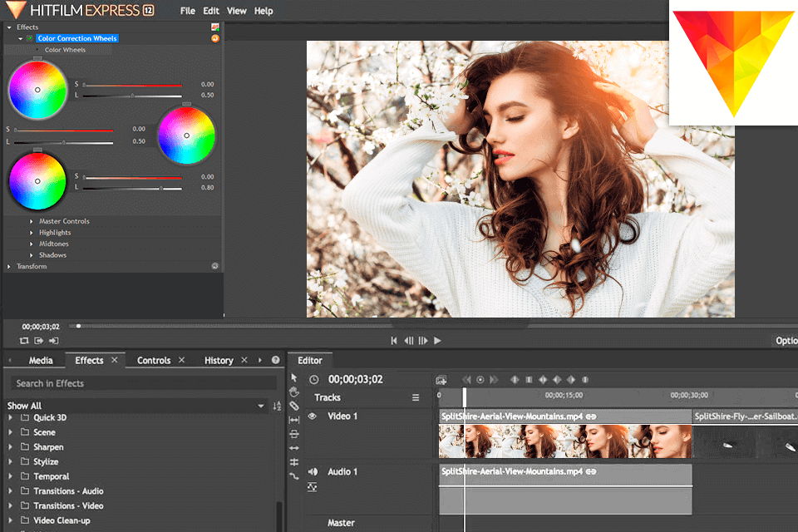
Task: Select the Slice tool in Editor toolbar
Action: (294, 406)
